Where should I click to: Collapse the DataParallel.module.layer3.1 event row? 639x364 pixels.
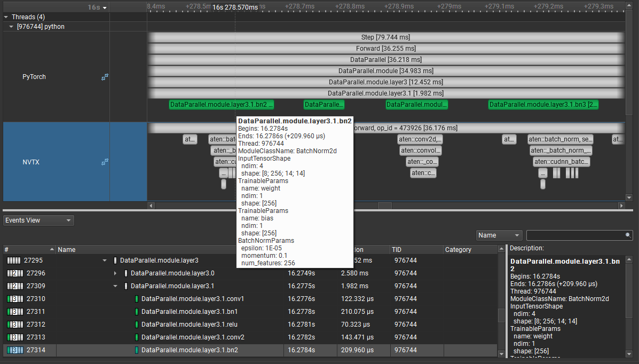coord(115,286)
